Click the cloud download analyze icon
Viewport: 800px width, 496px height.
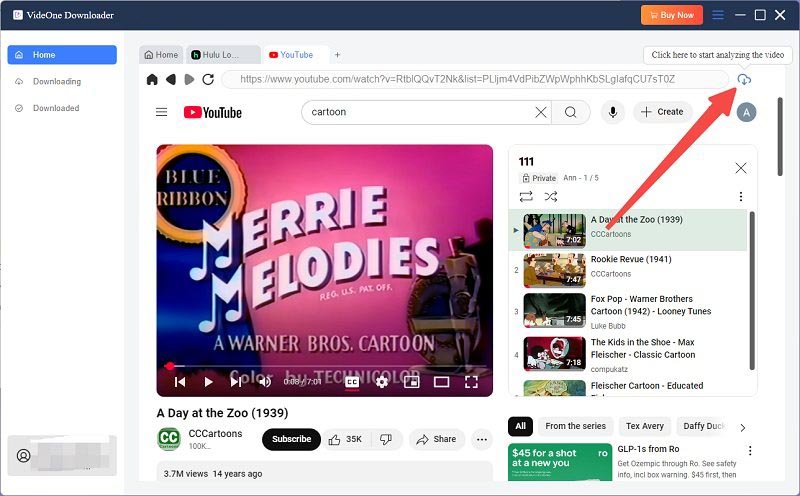click(x=743, y=79)
